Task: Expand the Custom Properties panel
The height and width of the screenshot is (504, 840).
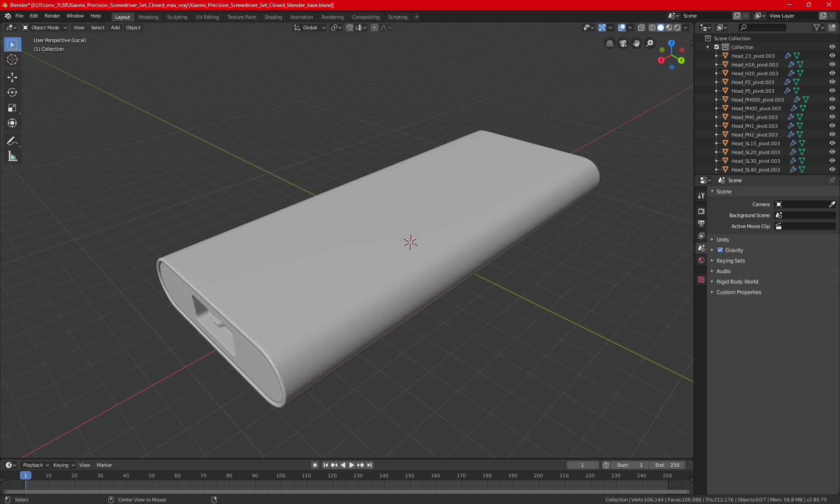Action: tap(738, 292)
